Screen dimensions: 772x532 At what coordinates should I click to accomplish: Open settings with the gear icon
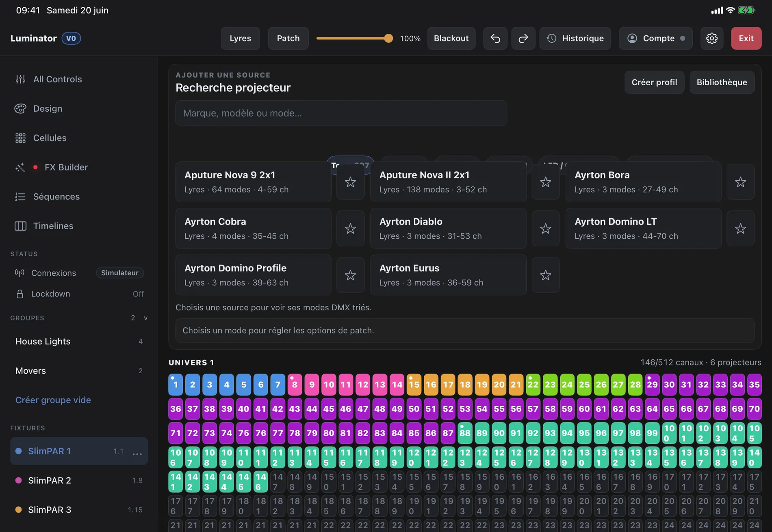(712, 38)
